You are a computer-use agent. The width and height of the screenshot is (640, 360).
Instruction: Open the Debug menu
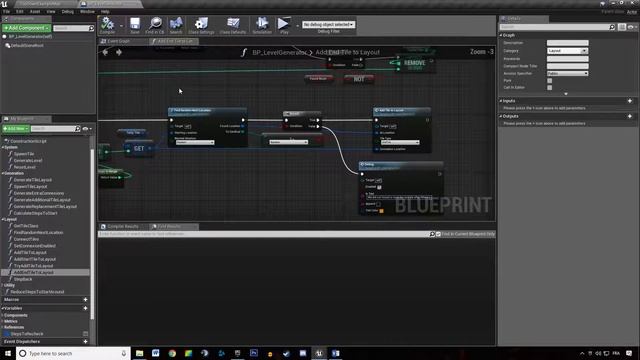[68, 11]
